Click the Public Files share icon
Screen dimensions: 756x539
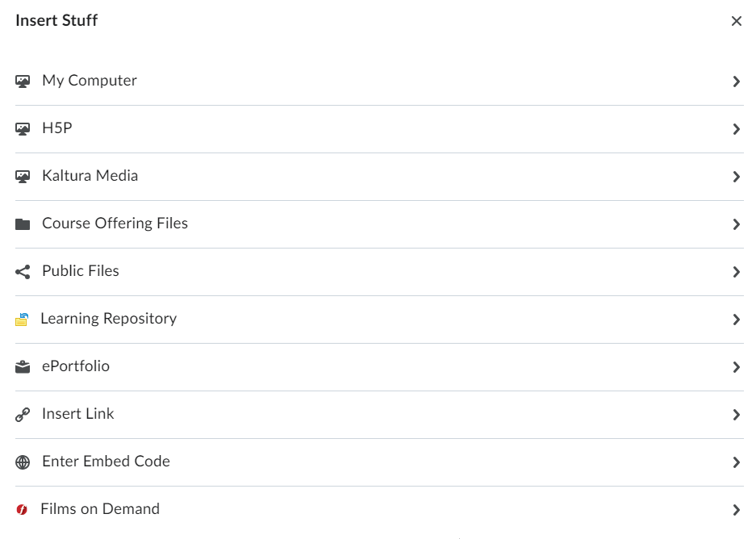[23, 272]
